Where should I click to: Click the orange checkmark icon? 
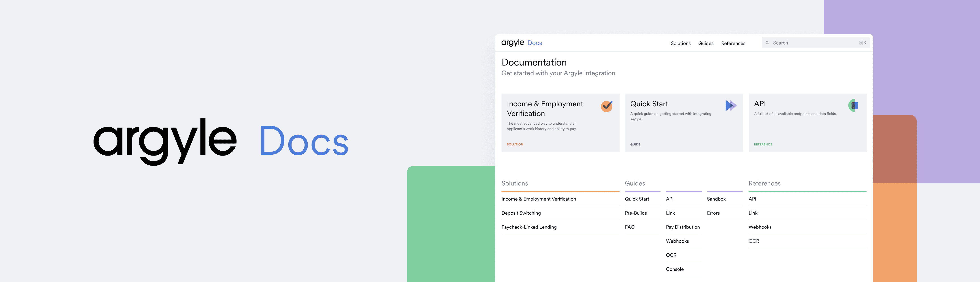click(x=606, y=106)
